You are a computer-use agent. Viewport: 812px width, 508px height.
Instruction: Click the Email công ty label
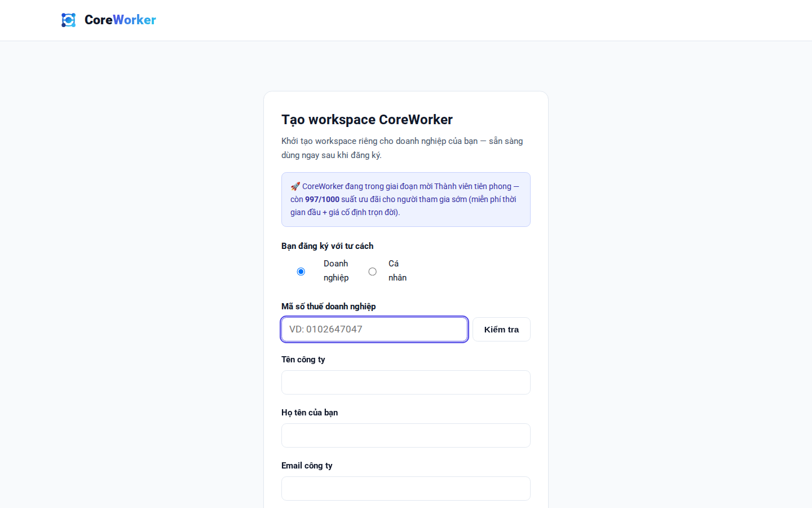click(307, 466)
